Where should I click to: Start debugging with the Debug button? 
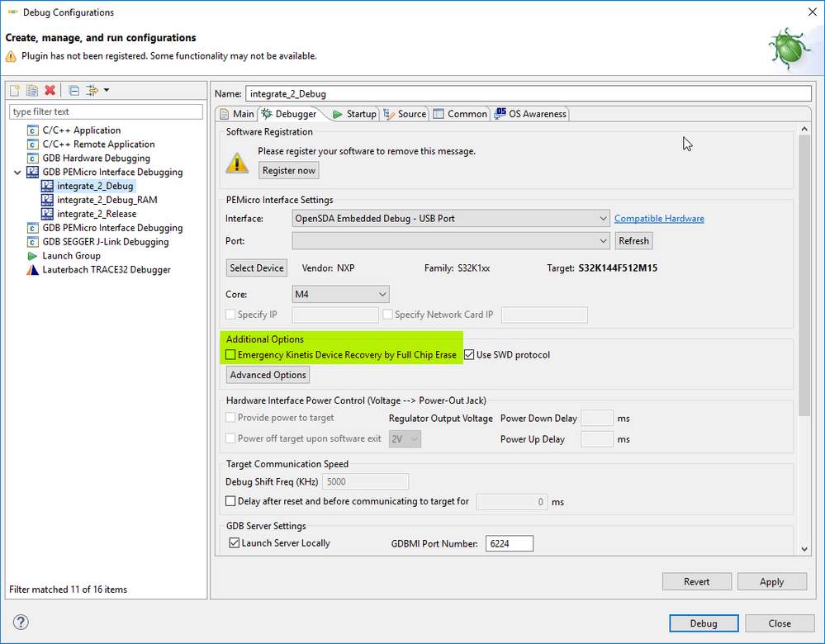pos(704,623)
